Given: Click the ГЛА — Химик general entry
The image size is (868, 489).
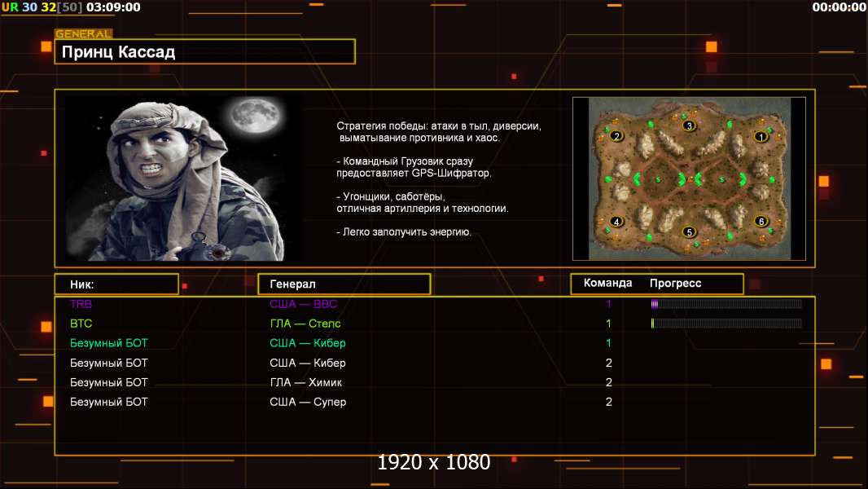Looking at the screenshot, I should [x=305, y=382].
